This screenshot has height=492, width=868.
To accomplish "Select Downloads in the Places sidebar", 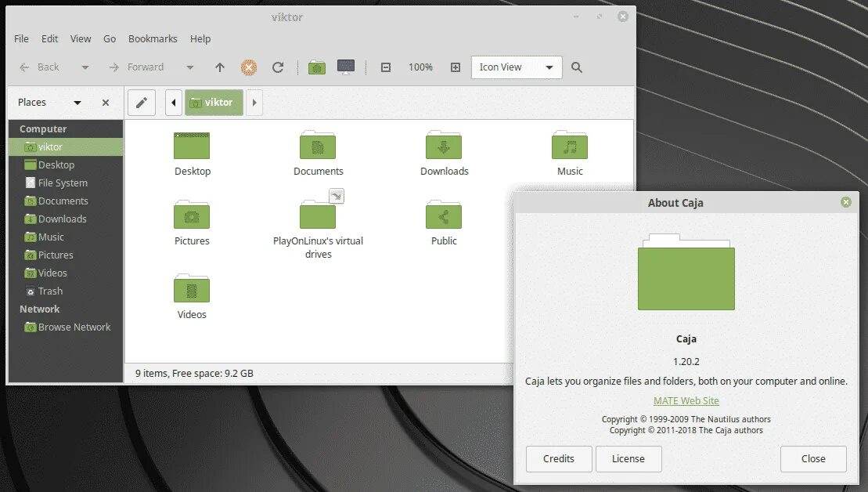I will [x=66, y=219].
